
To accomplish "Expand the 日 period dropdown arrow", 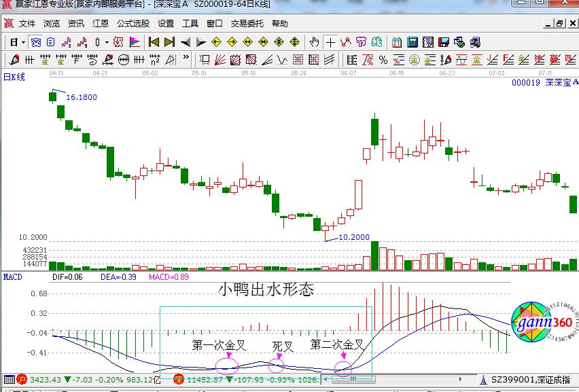I will click(23, 42).
